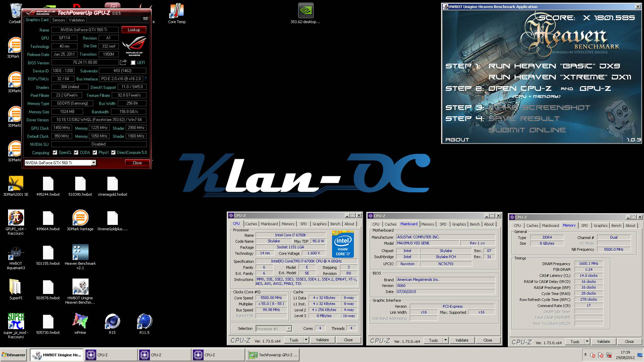Image resolution: width=644 pixels, height=362 pixels.
Task: Open the Démarrer start menu
Action: (x=14, y=355)
